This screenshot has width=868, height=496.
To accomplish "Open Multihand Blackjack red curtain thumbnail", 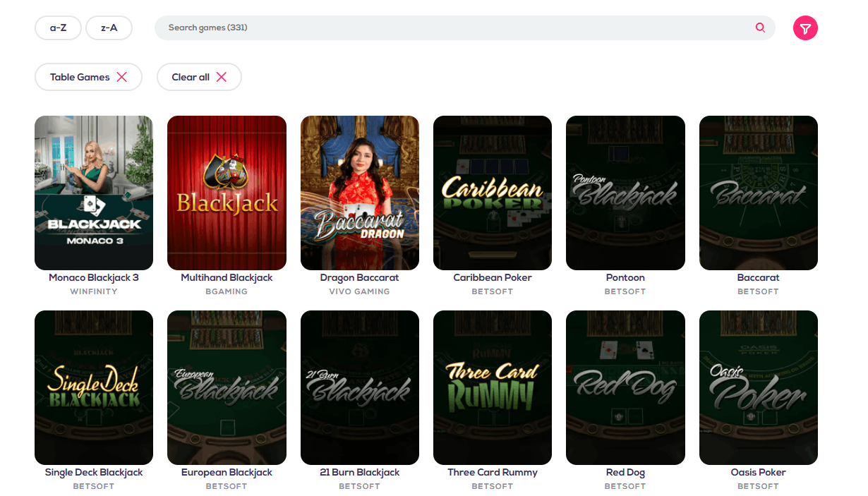I will point(227,193).
